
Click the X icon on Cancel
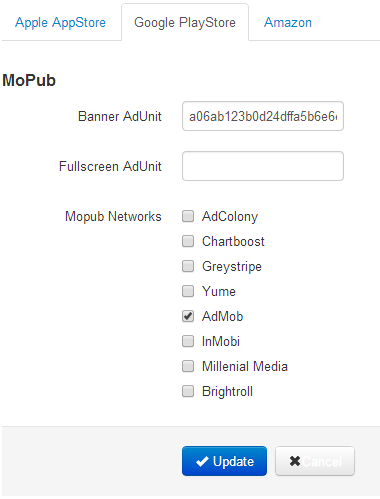[295, 461]
